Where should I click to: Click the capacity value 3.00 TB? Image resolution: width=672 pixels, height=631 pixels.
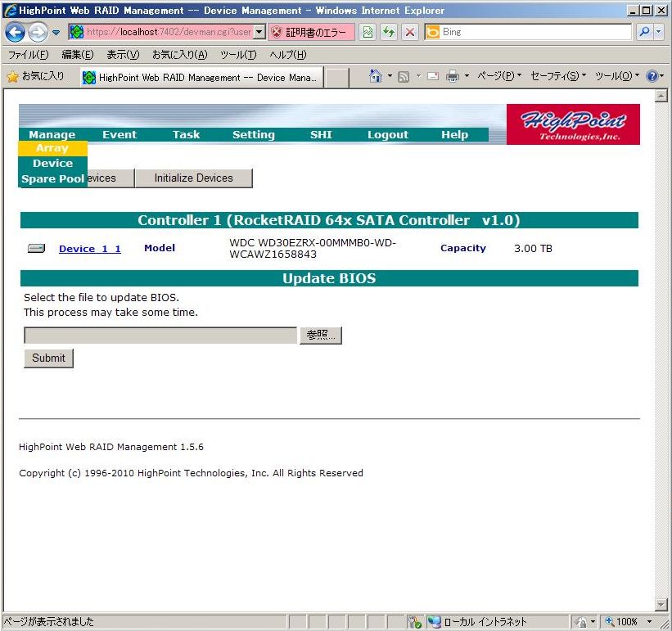pyautogui.click(x=533, y=249)
